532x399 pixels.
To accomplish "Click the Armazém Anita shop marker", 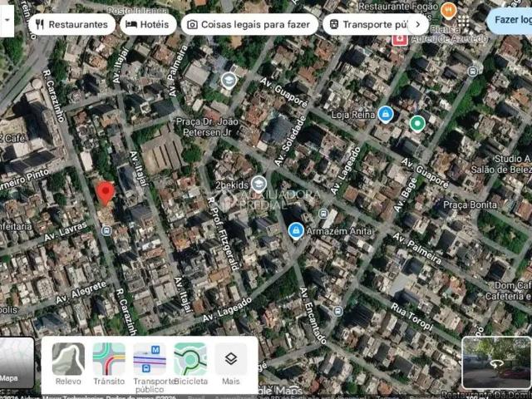I will coord(296,231).
